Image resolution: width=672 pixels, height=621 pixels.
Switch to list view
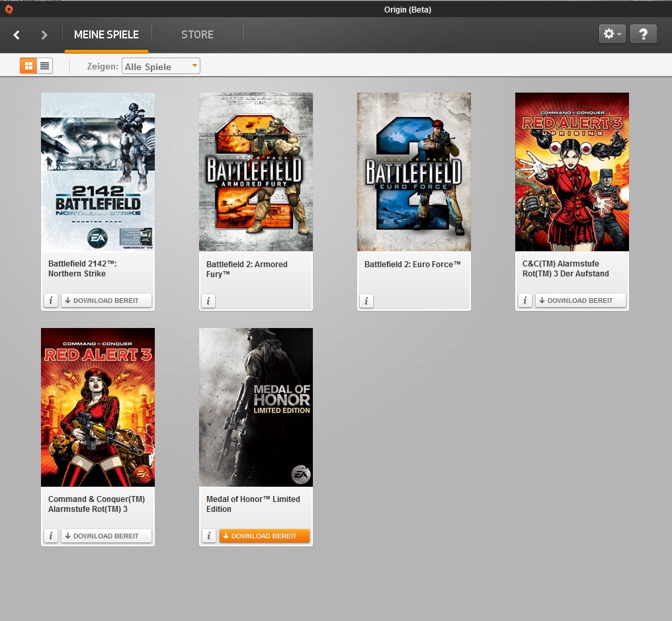click(44, 65)
